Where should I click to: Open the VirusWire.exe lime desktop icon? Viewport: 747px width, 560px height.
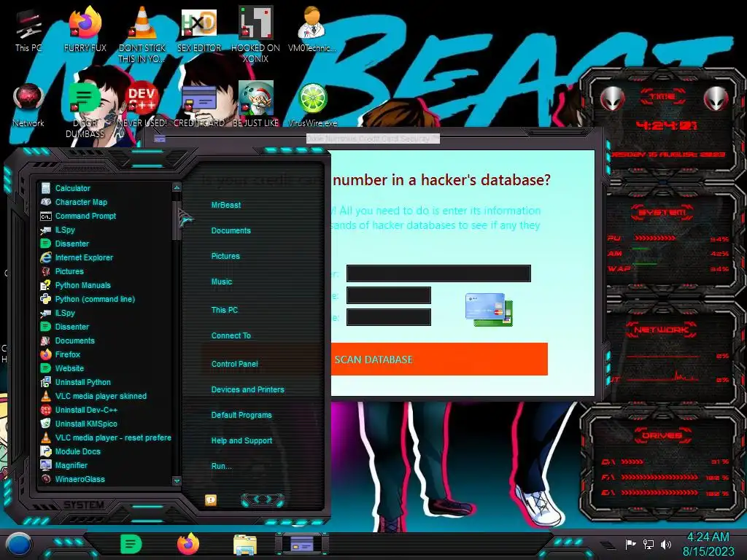312,106
